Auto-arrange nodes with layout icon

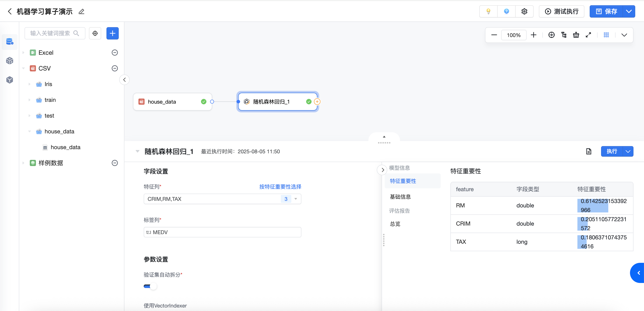(564, 35)
